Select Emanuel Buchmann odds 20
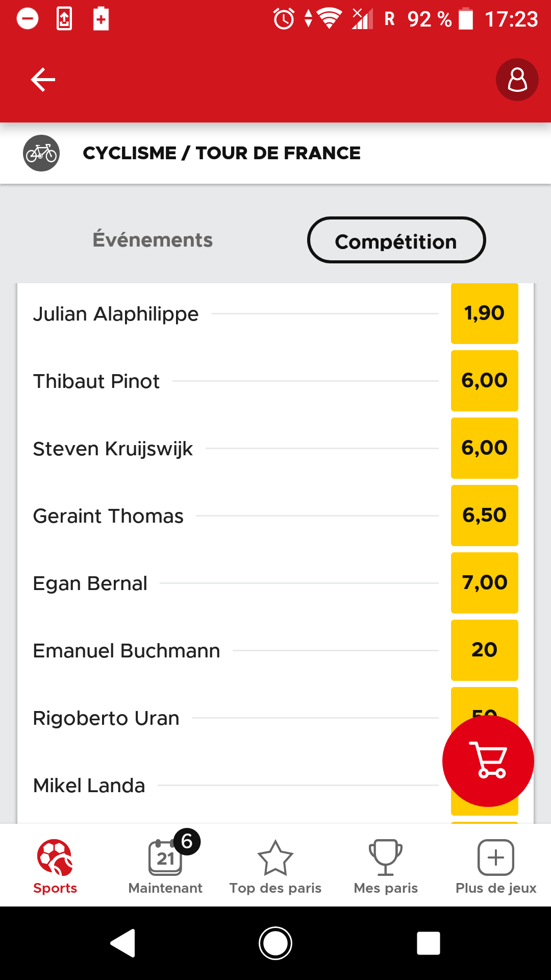The height and width of the screenshot is (980, 551). pyautogui.click(x=484, y=650)
